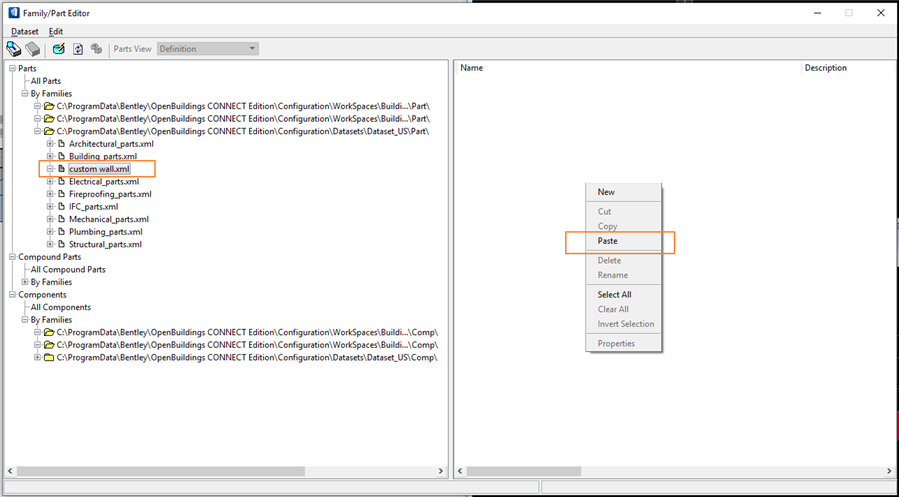Collapse the Components root node
Image resolution: width=899 pixels, height=497 pixels.
13,295
